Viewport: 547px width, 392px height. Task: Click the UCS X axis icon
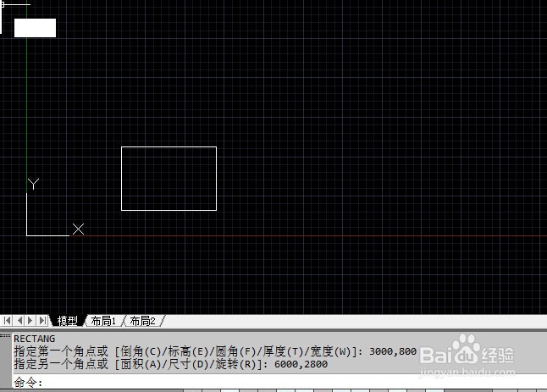[79, 229]
